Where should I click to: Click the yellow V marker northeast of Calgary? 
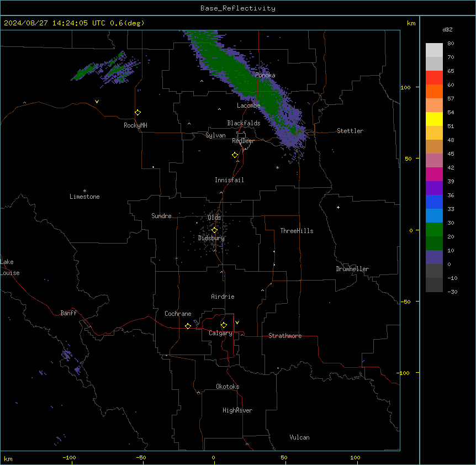[x=237, y=323]
